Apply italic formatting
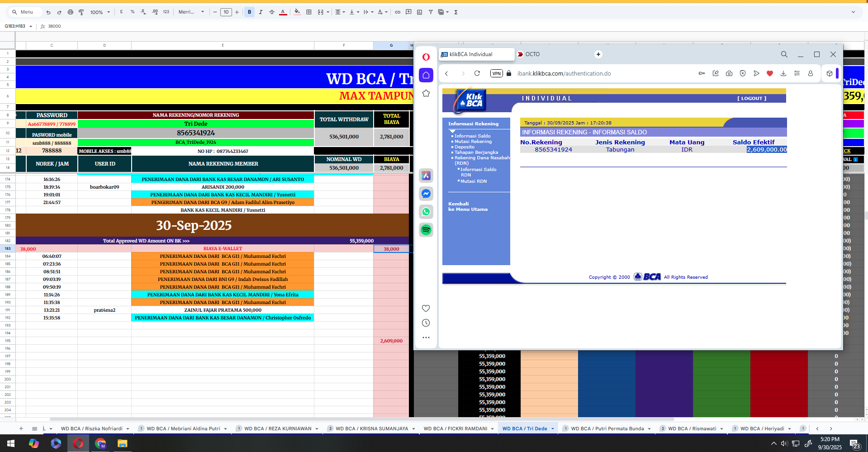 point(261,12)
